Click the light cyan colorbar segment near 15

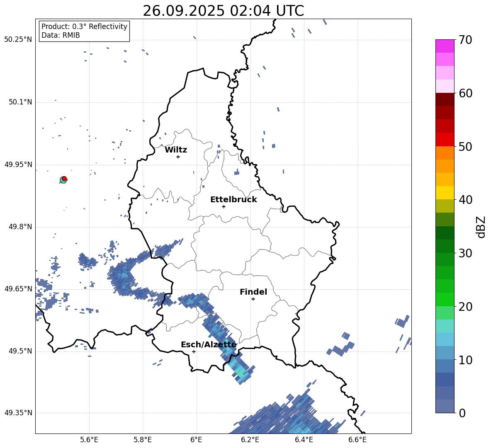click(x=445, y=326)
